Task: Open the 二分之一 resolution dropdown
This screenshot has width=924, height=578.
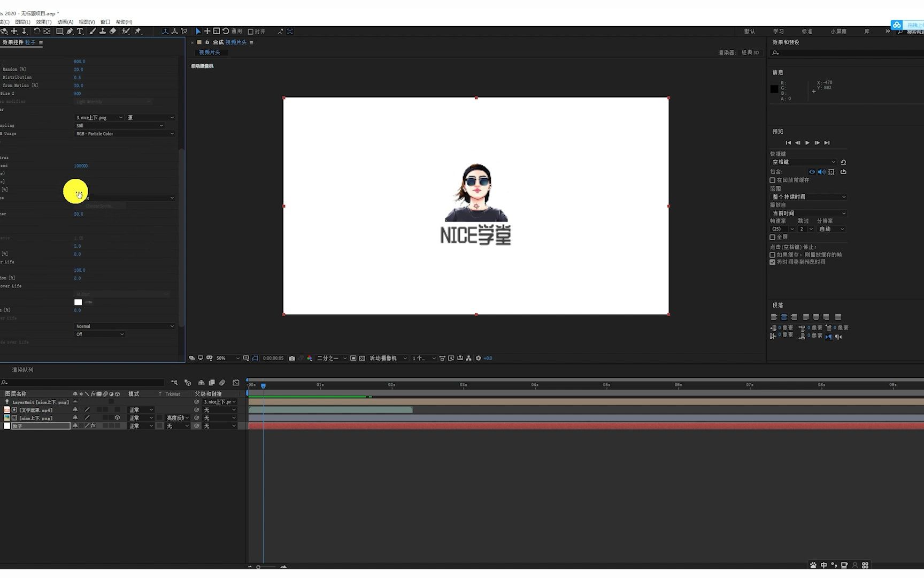Action: click(332, 359)
